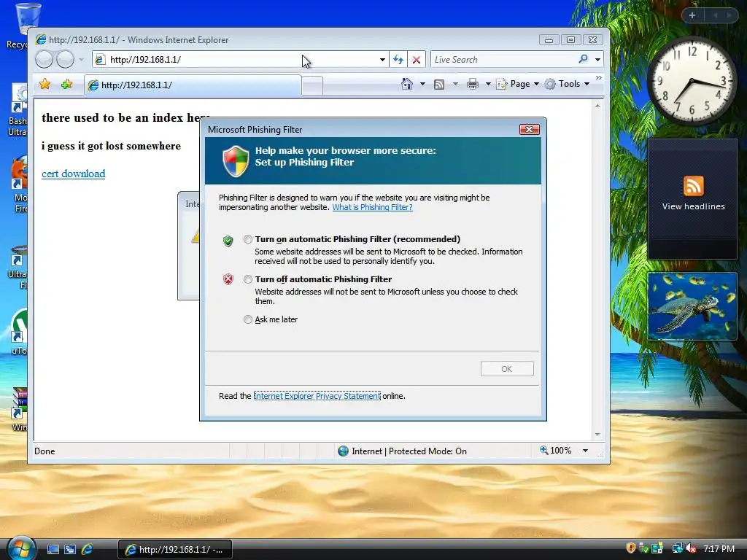Viewport: 747px width, 560px height.
Task: Click in the Live Search box
Action: [x=503, y=60]
